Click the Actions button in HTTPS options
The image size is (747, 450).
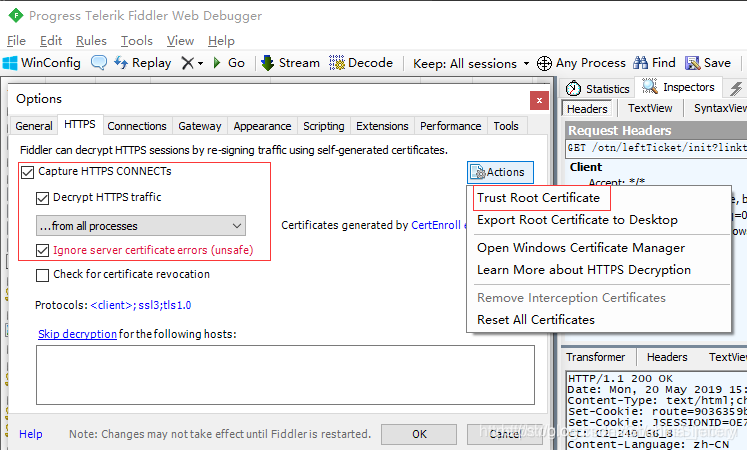coord(500,172)
